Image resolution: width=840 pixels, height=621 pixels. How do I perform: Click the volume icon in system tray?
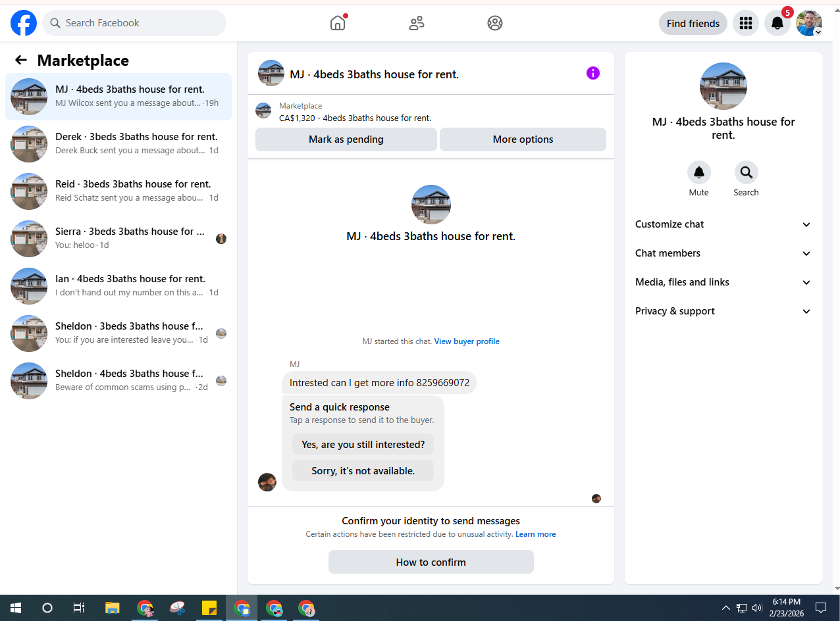pos(758,608)
